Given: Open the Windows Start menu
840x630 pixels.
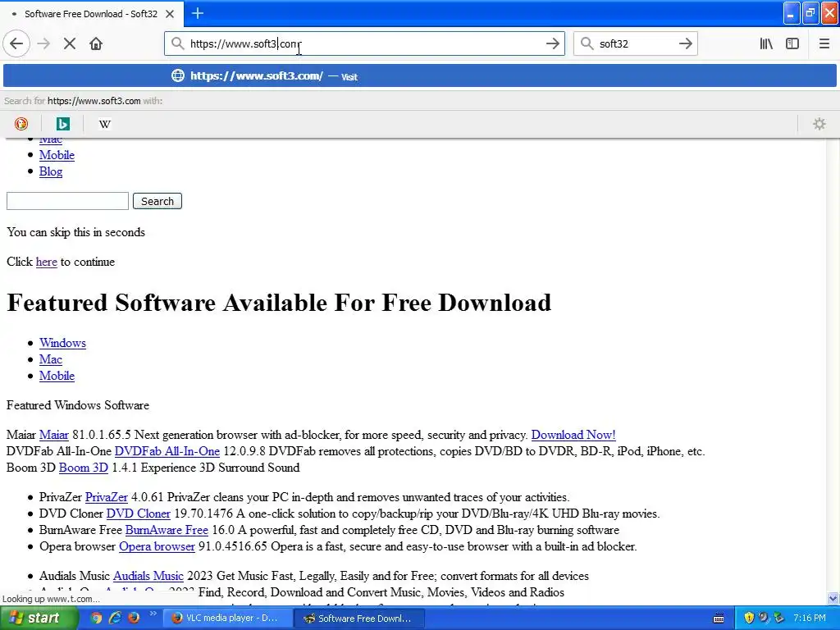Looking at the screenshot, I should tap(39, 619).
